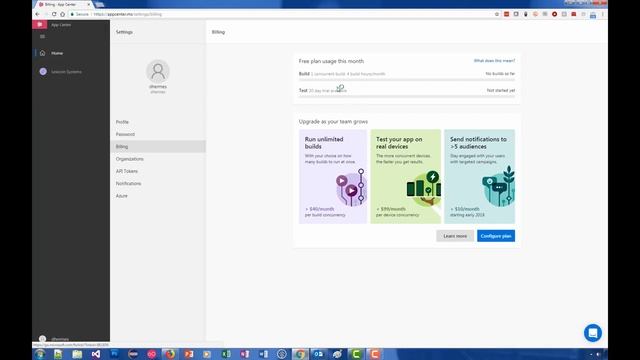This screenshot has width=640, height=360.
Task: Open the Notifications settings page
Action: [x=128, y=184]
